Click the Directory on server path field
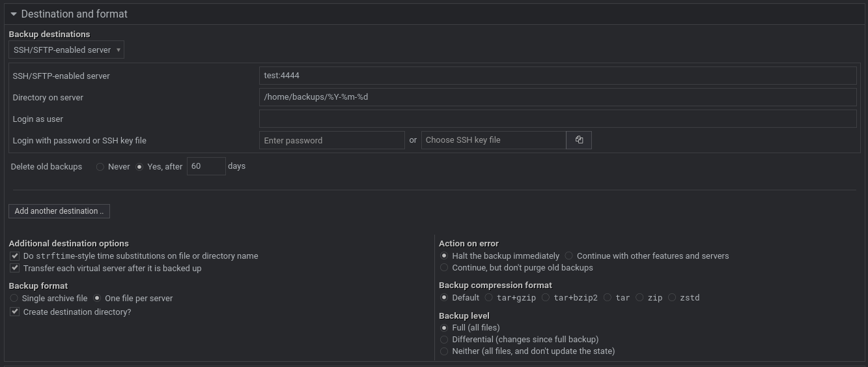Image resolution: width=868 pixels, height=367 pixels. (x=557, y=97)
